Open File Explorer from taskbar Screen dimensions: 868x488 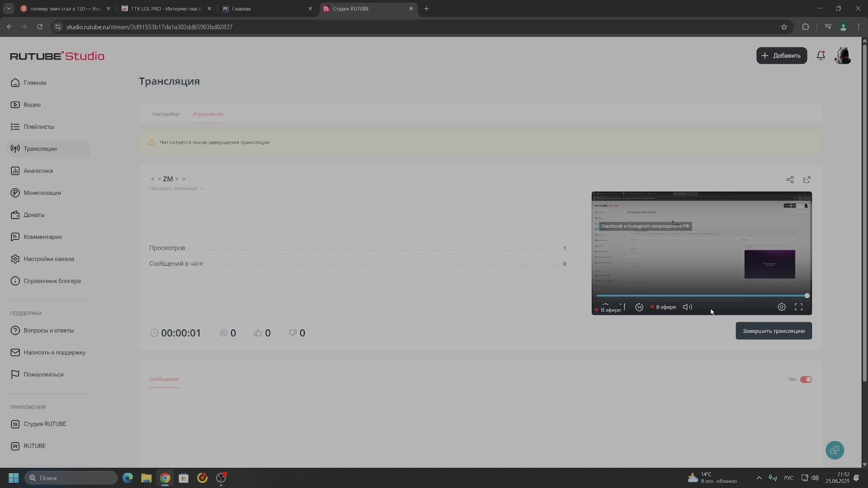(x=146, y=478)
